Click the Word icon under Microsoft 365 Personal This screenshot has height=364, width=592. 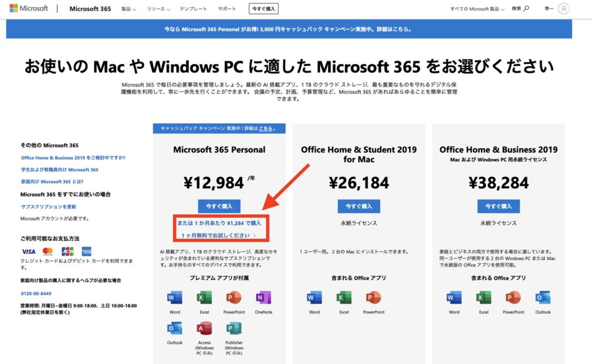pos(174,298)
